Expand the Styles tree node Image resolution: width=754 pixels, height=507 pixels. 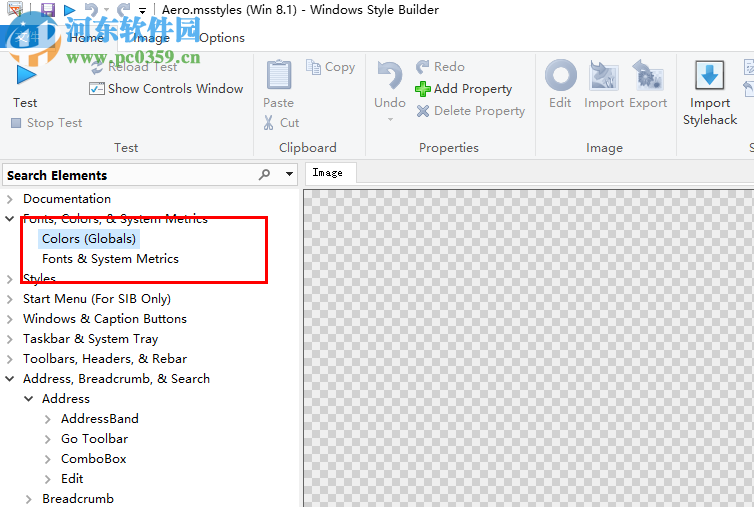coord(10,279)
